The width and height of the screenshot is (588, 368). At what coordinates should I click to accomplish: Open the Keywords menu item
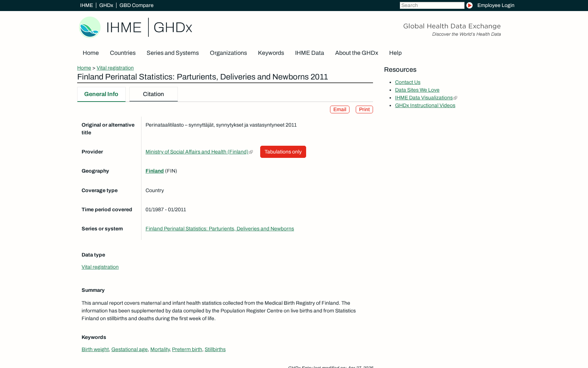(x=271, y=53)
